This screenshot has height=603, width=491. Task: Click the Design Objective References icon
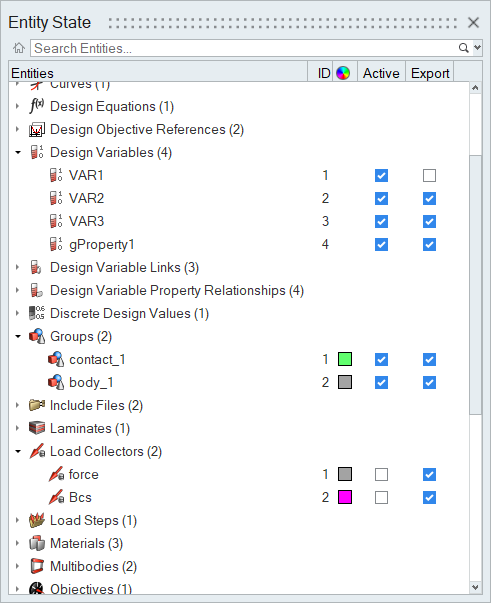pyautogui.click(x=37, y=130)
